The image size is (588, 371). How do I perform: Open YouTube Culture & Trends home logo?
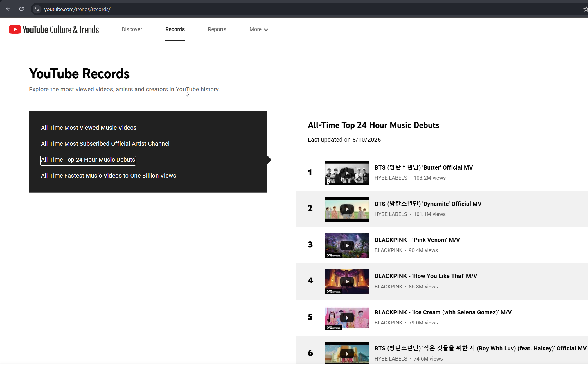pos(54,29)
